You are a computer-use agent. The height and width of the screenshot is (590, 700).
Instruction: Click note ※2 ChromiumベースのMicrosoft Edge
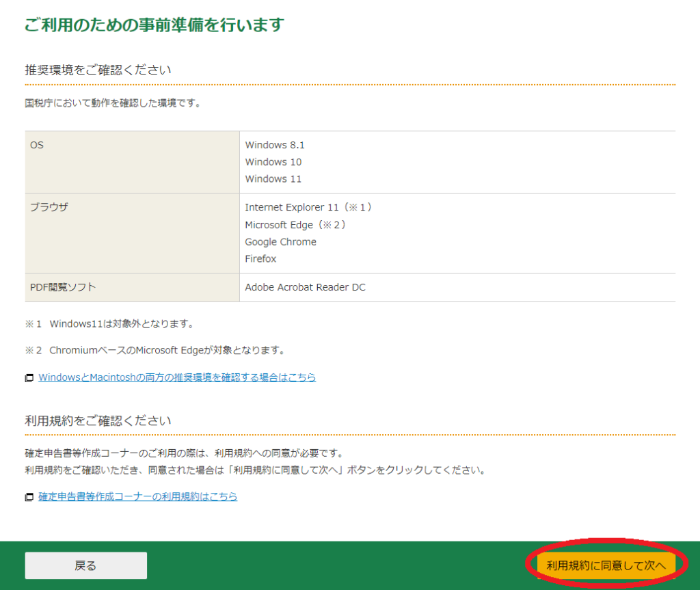tap(155, 350)
